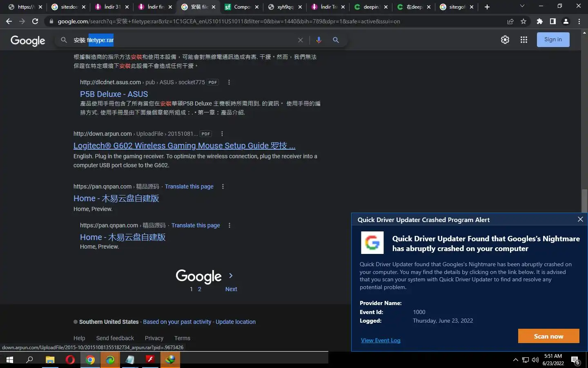Open options for first pan.qnpan.com result

[x=223, y=186]
